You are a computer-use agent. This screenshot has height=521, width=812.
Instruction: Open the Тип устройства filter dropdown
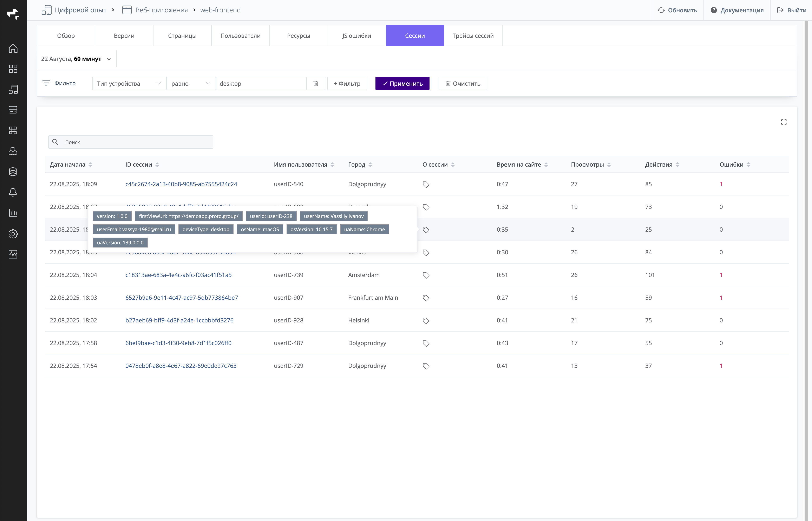click(129, 84)
